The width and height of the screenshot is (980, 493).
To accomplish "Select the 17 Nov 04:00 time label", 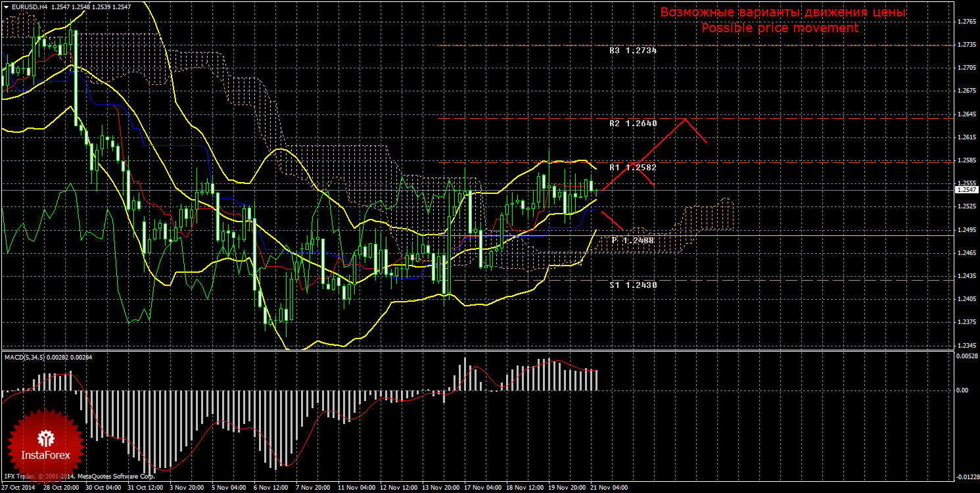I will [x=482, y=488].
